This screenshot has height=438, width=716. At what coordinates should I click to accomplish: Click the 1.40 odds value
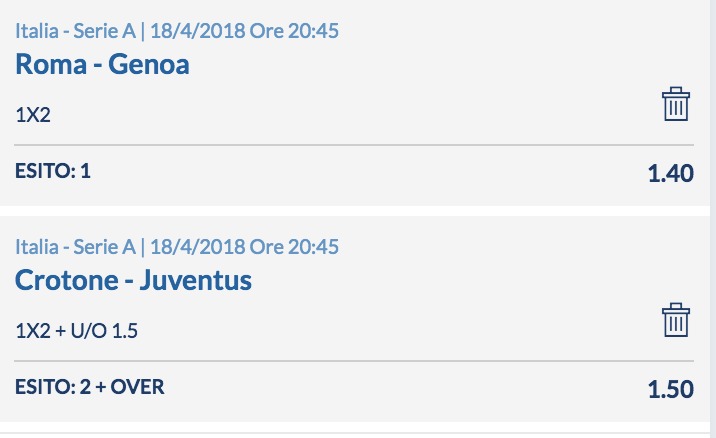tap(671, 173)
